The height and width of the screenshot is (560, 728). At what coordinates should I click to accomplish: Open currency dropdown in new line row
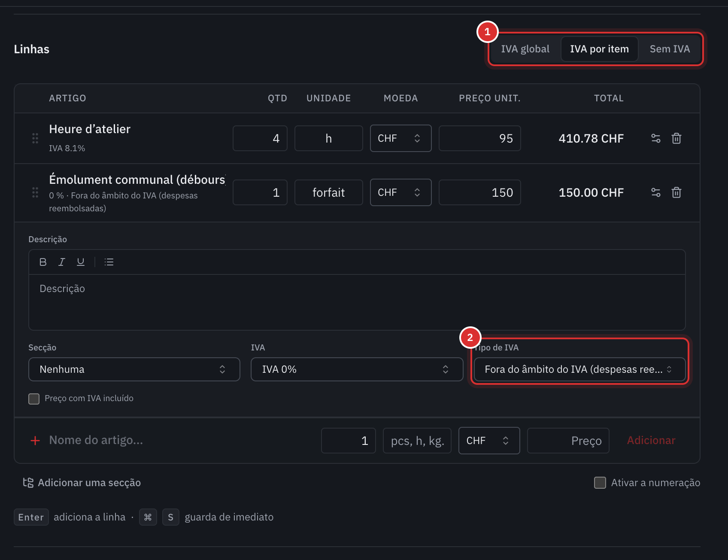pos(489,441)
